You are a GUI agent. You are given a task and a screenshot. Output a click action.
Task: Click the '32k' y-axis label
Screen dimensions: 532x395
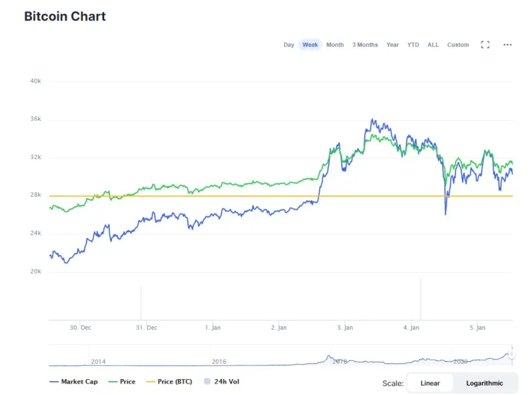click(x=35, y=157)
